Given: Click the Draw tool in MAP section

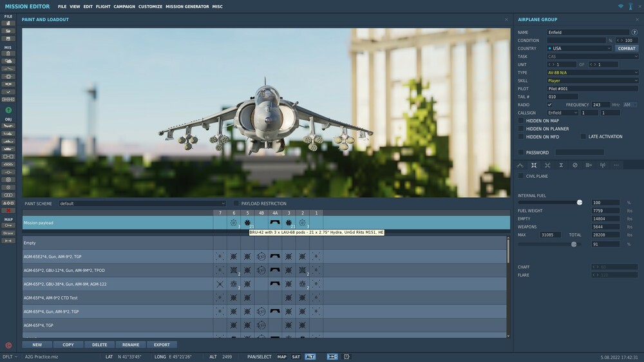Looking at the screenshot, I should coord(8,233).
